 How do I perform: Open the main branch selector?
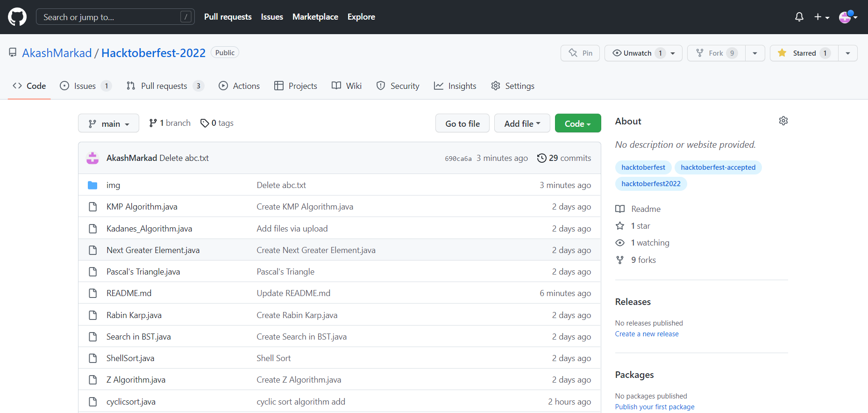pos(108,123)
